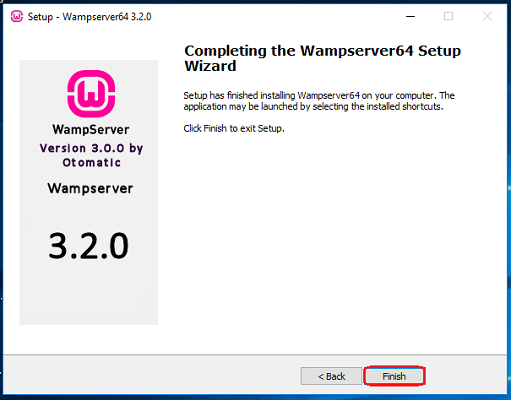511x400 pixels.
Task: Click the greyed-out maximize window button
Action: click(x=449, y=16)
